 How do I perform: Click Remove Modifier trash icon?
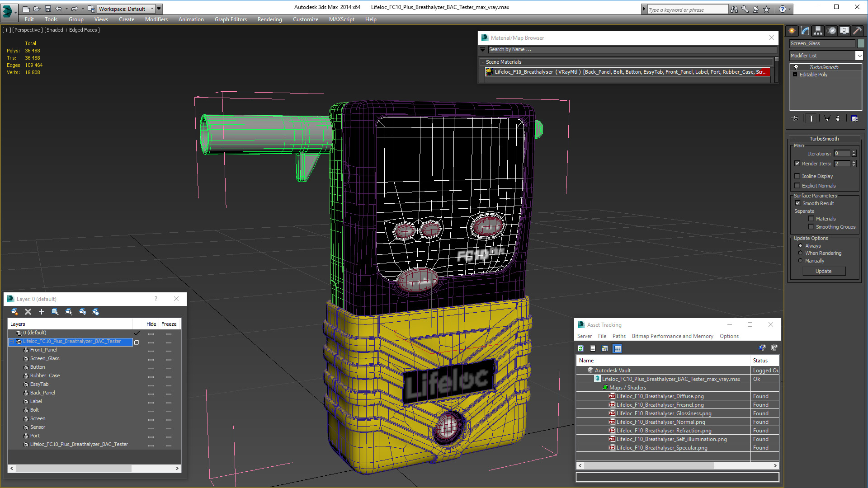point(838,118)
